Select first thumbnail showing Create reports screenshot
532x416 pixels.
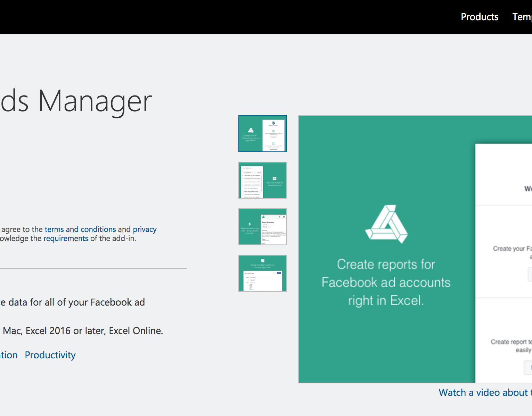(263, 134)
